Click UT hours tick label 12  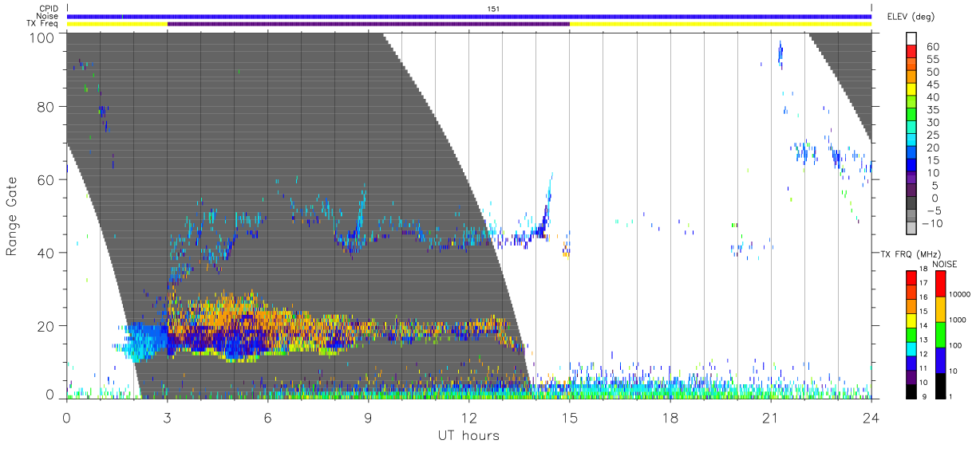pos(469,418)
